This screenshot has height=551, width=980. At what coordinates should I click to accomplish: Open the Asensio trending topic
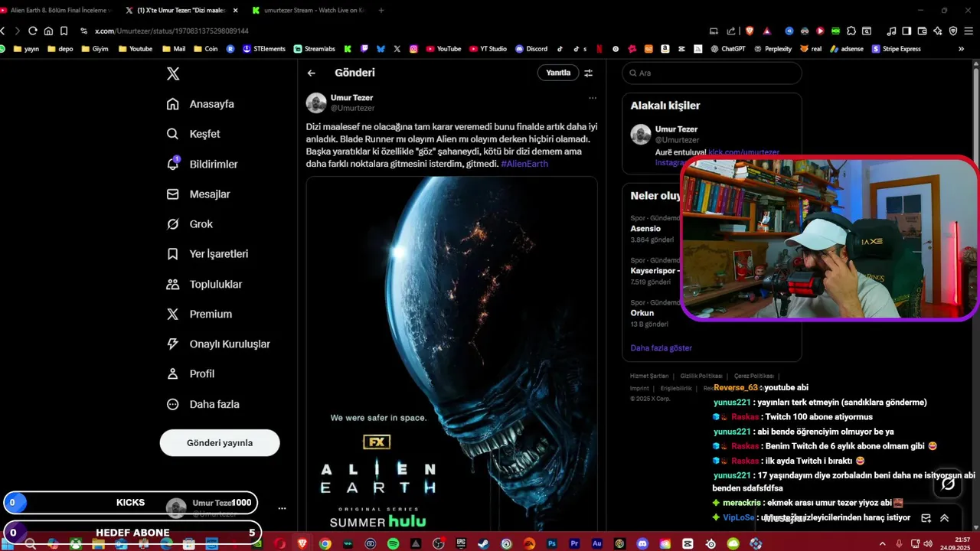pyautogui.click(x=645, y=229)
